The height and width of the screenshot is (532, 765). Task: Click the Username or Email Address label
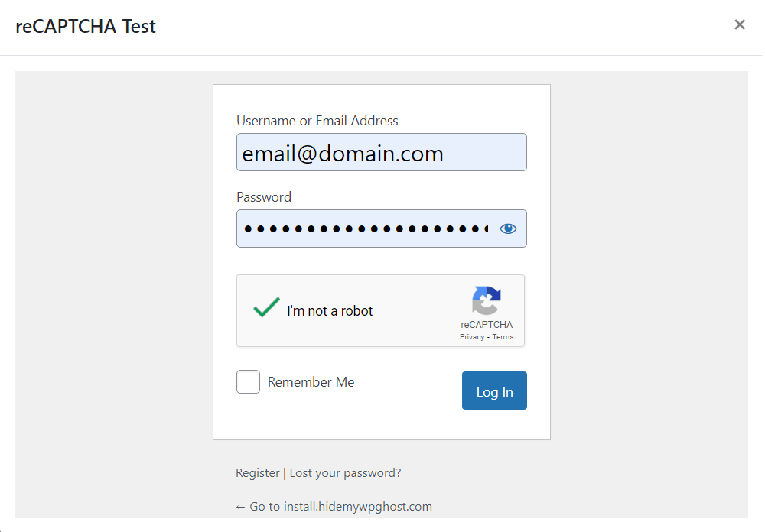pyautogui.click(x=317, y=121)
